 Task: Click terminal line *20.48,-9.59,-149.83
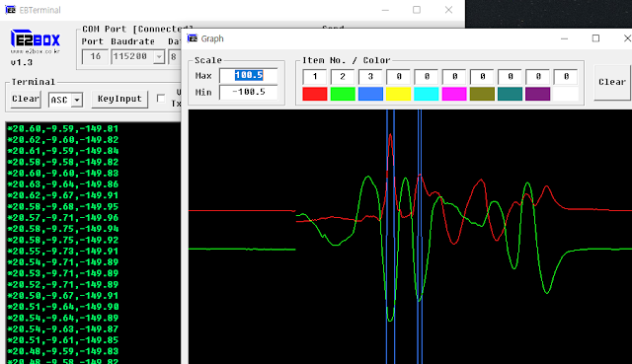click(63, 351)
